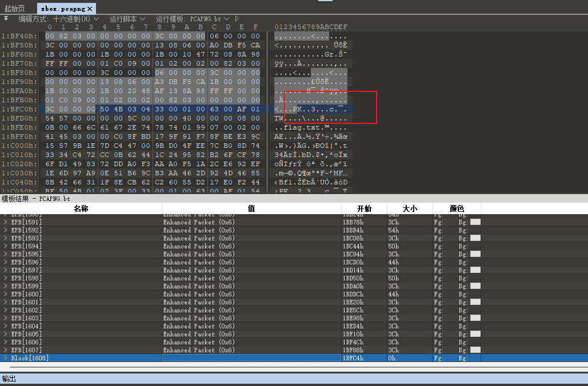Click background color swatch of EPB[1605]
The width and height of the screenshot is (588, 386).
475,334
